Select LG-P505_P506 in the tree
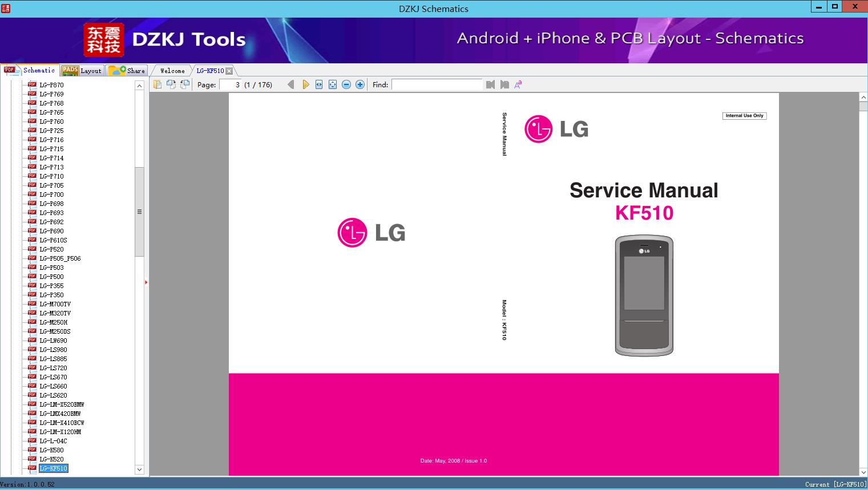868x490 pixels. 60,258
